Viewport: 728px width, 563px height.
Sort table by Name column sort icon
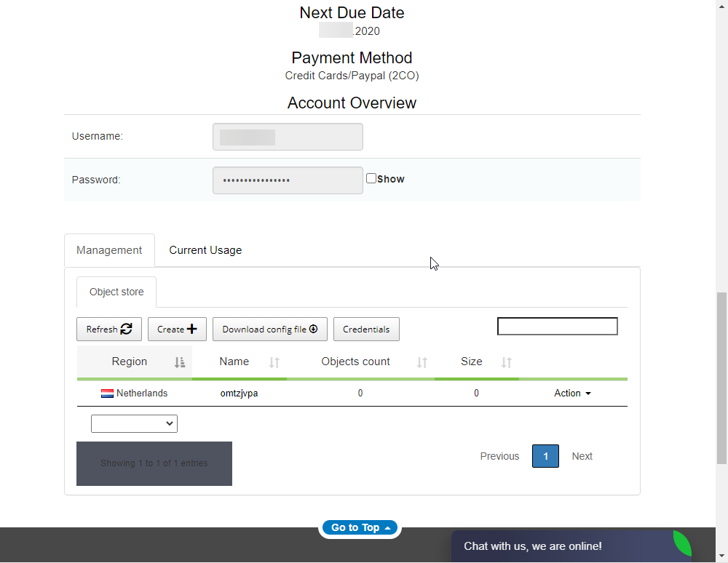[x=274, y=362]
